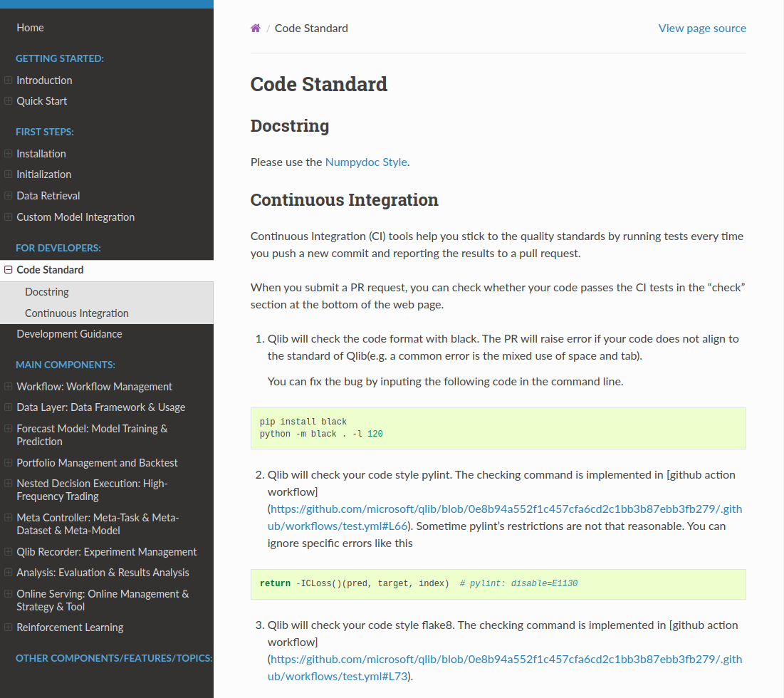Expand the Introduction tree item
This screenshot has width=784, height=698.
pos(8,80)
